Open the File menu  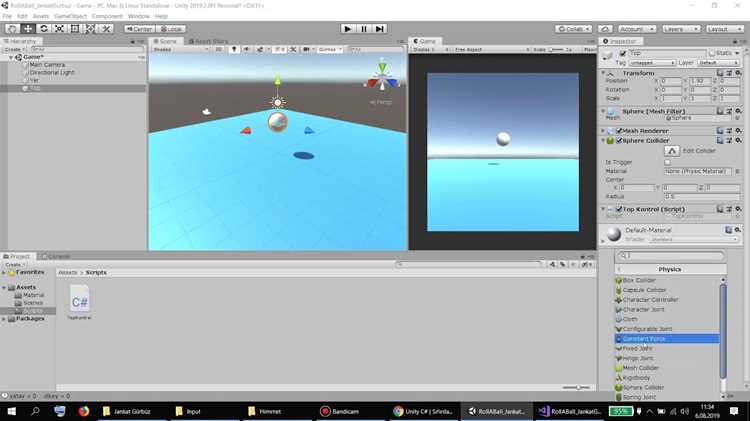click(x=7, y=16)
